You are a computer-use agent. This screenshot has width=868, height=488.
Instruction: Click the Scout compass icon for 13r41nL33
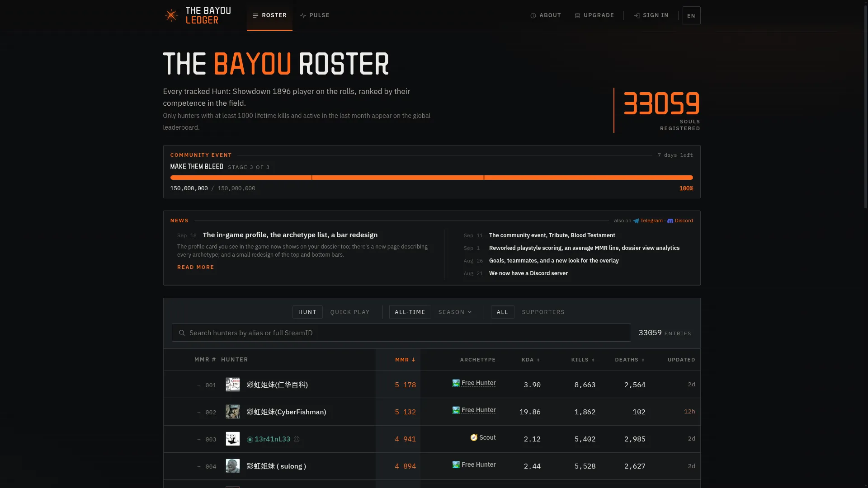[x=474, y=438]
